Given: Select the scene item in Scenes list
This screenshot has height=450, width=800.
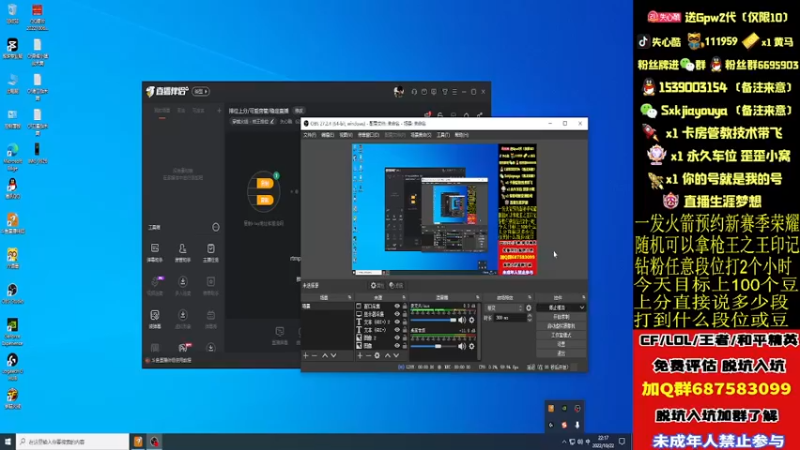Looking at the screenshot, I should coord(327,306).
